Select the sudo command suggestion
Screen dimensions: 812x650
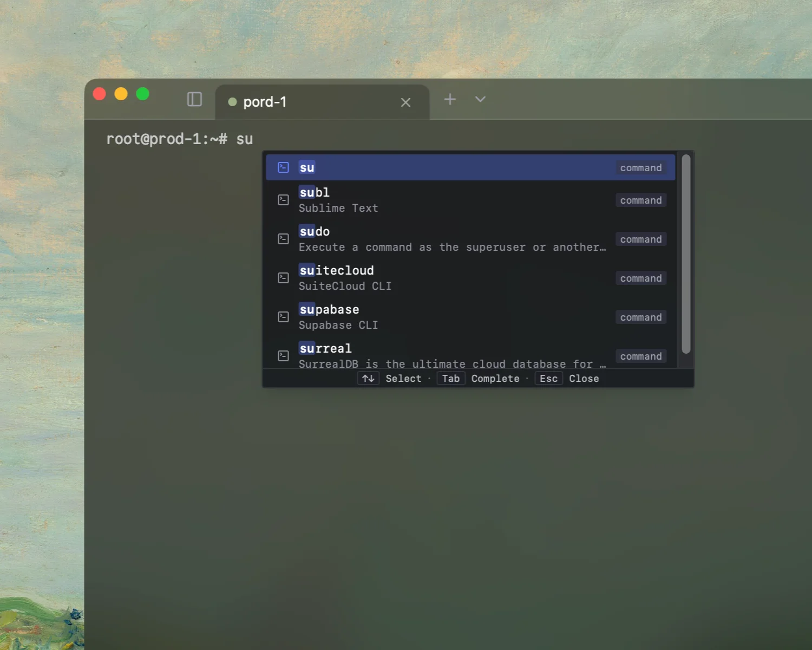(x=452, y=239)
